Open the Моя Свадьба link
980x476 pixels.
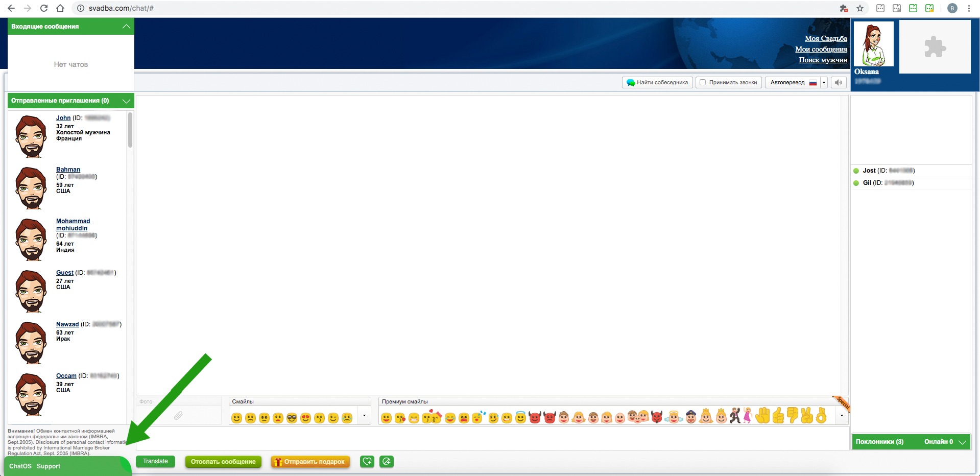click(x=826, y=38)
